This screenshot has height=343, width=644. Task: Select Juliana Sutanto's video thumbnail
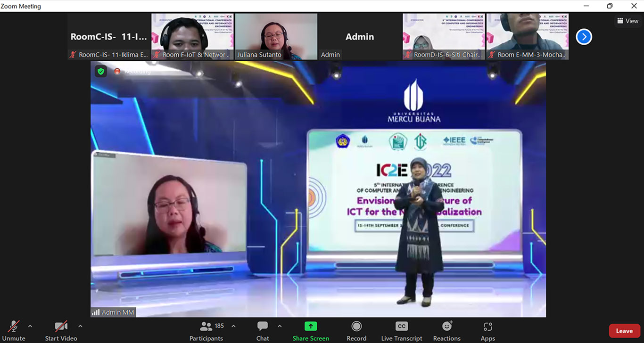pos(276,36)
